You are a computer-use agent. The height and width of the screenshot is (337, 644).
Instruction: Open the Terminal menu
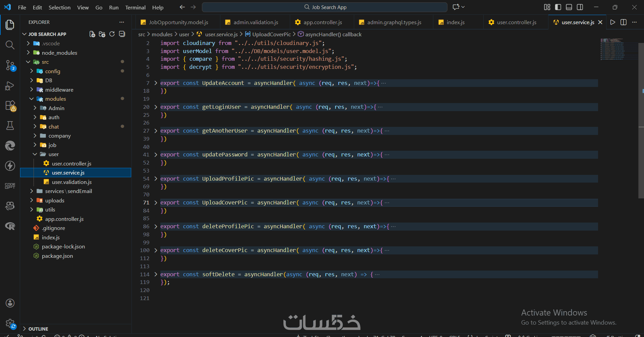click(135, 7)
